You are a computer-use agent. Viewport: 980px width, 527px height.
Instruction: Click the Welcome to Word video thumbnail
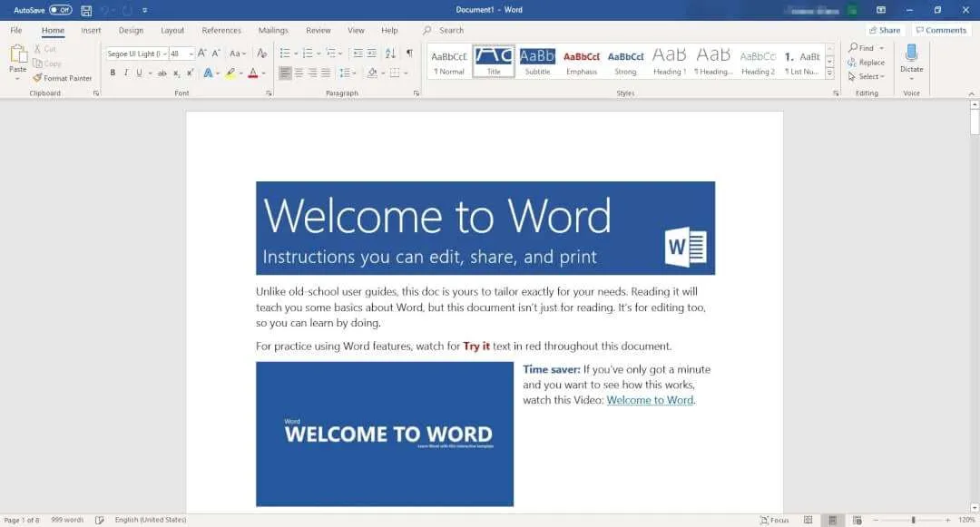click(x=385, y=434)
